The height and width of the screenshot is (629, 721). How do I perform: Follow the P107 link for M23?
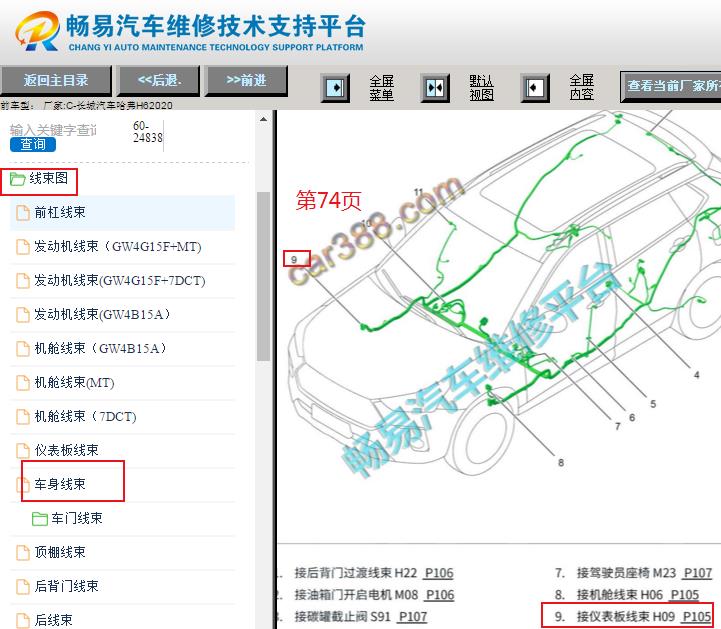pos(698,573)
